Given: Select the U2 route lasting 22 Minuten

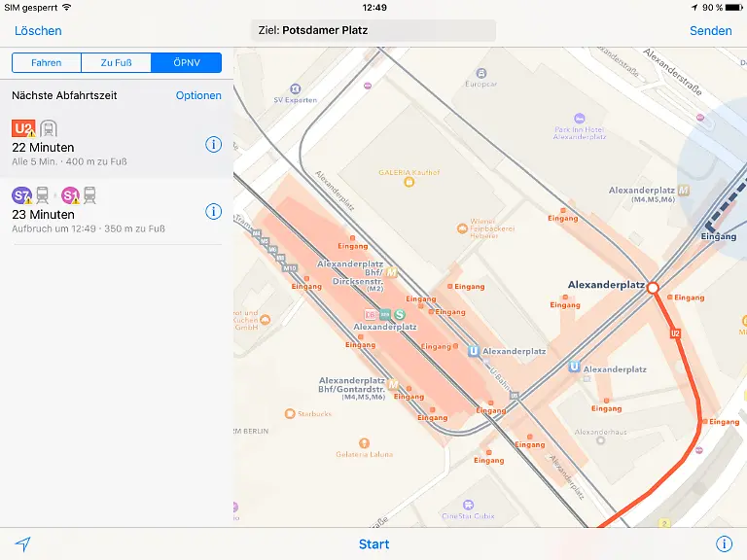Looking at the screenshot, I should pyautogui.click(x=97, y=144).
